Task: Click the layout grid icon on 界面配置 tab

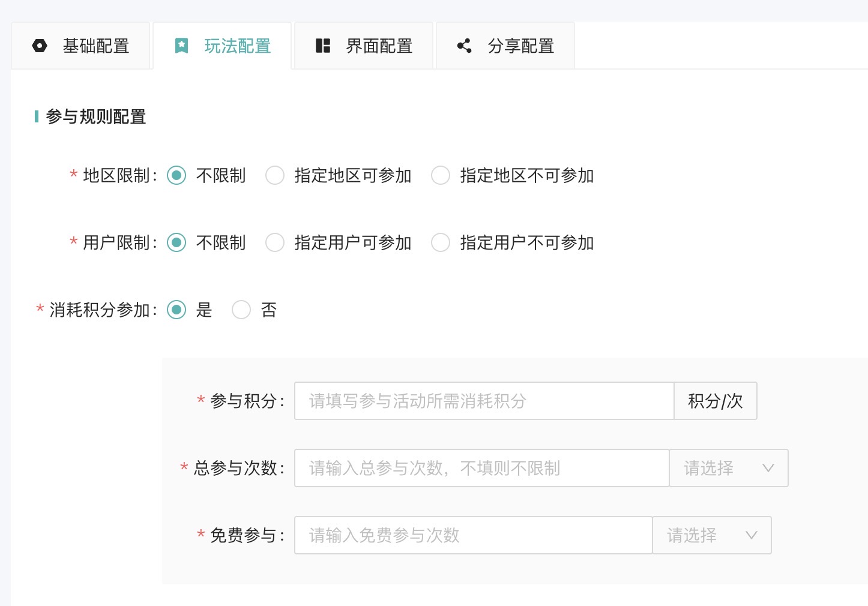Action: [323, 46]
